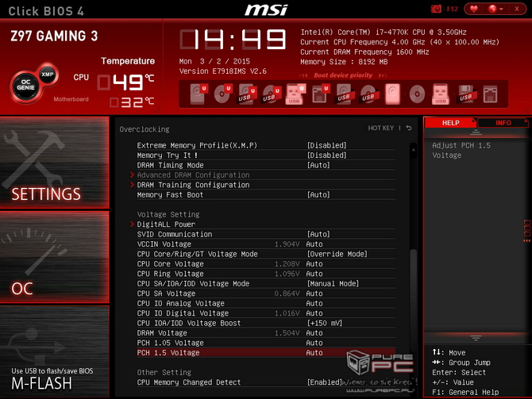Select the UEFI USB key boot icon

point(295,94)
